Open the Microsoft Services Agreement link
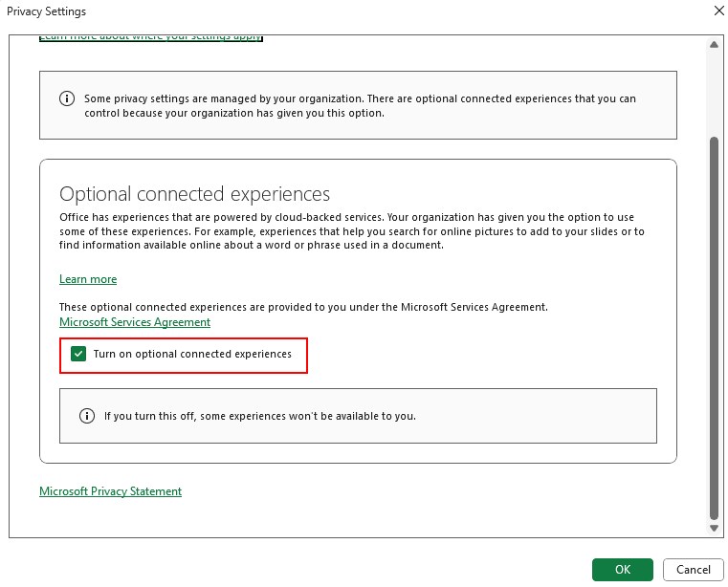 tap(135, 322)
